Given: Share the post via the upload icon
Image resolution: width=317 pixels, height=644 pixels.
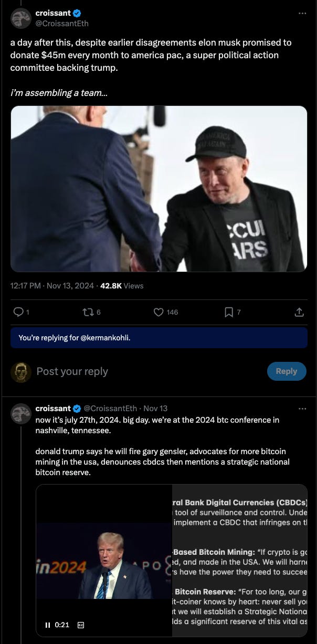Looking at the screenshot, I should coord(299,312).
